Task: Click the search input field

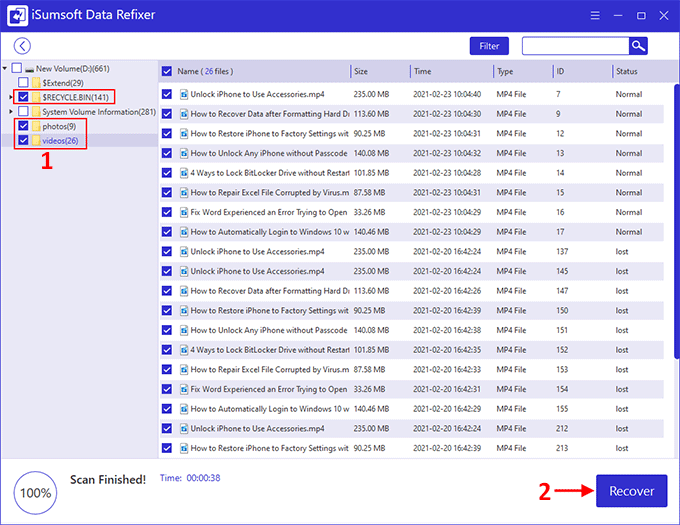Action: [x=575, y=46]
